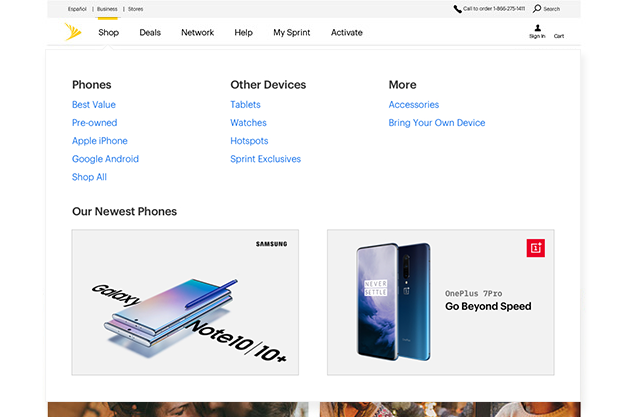Go to Activate page
The image size is (625, 417).
point(346,32)
